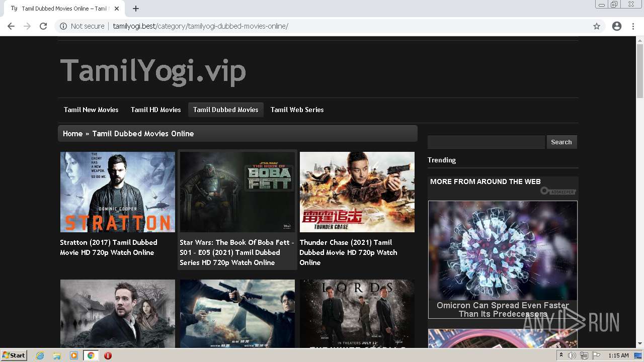Open Thunder Chase (2021) Tamil Dubbed link
644x362 pixels.
click(348, 252)
